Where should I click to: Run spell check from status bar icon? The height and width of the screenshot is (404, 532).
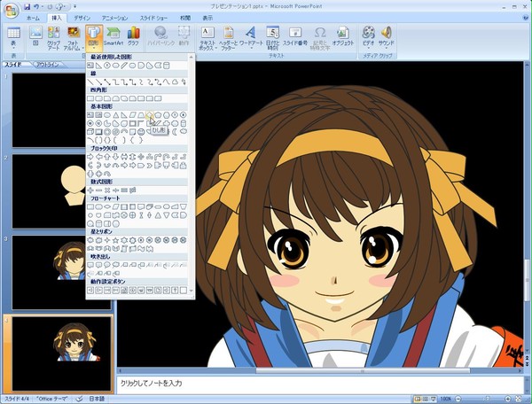[x=79, y=399]
